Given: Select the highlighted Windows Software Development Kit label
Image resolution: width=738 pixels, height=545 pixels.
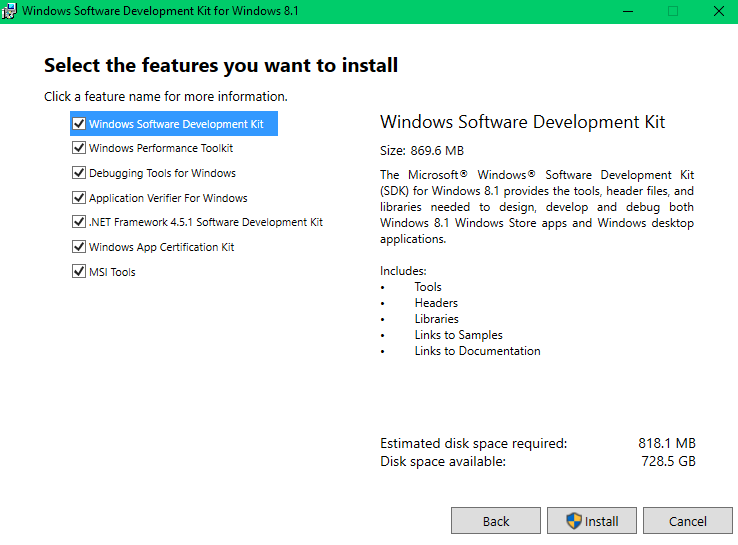Looking at the screenshot, I should point(176,124).
